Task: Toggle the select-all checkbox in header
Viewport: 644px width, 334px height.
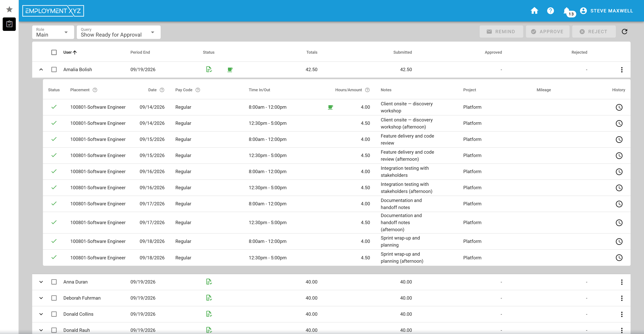Action: pyautogui.click(x=54, y=52)
